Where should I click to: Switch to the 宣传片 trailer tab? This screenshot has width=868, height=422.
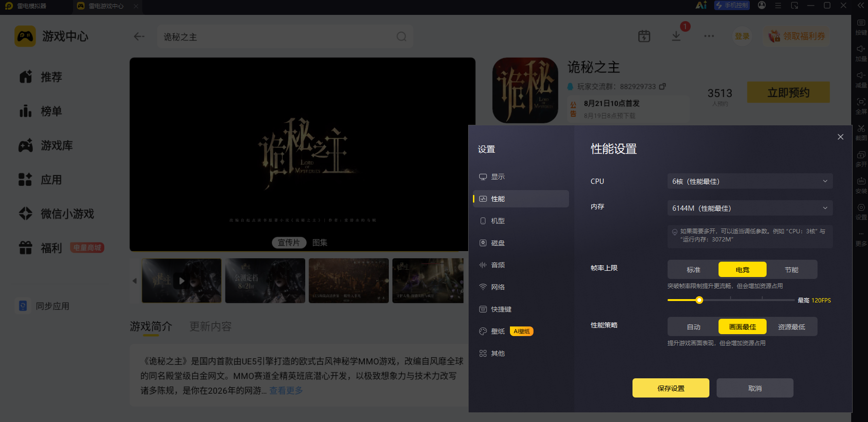pos(289,242)
